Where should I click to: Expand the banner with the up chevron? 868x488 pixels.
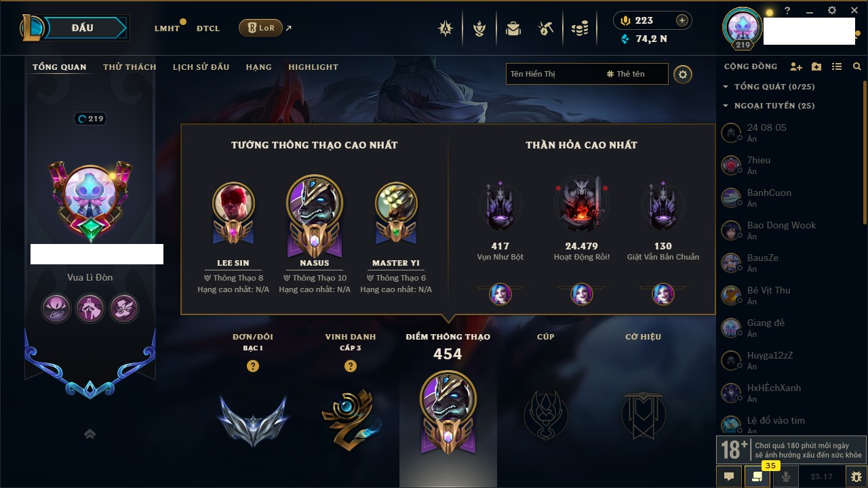pyautogui.click(x=90, y=434)
